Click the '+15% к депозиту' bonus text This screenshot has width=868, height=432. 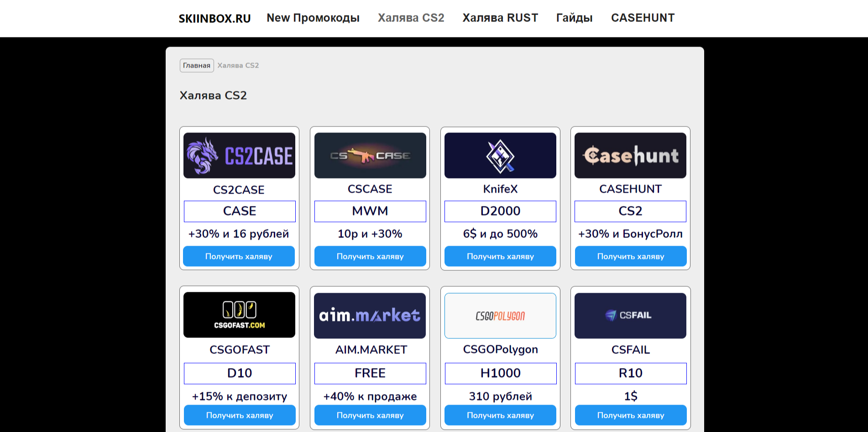(240, 396)
